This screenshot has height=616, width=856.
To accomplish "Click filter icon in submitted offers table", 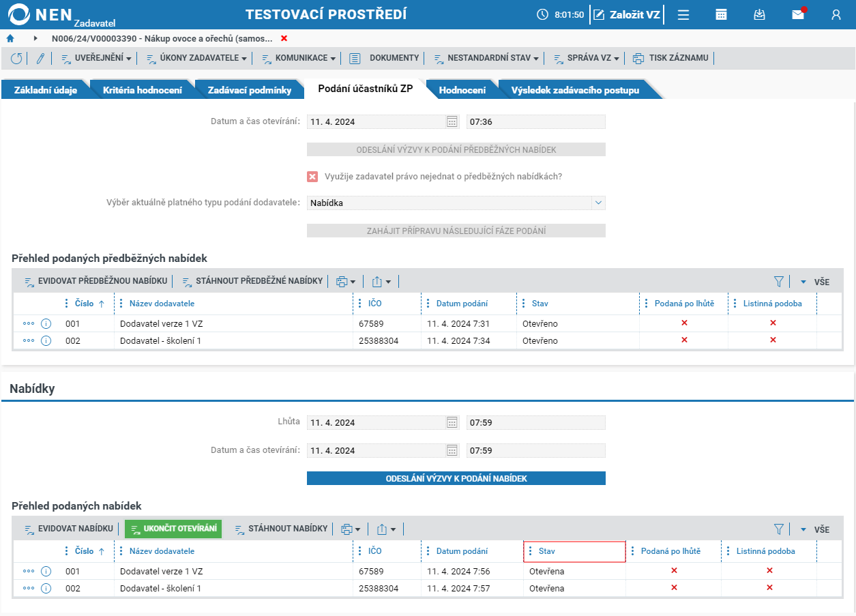I will click(x=779, y=529).
